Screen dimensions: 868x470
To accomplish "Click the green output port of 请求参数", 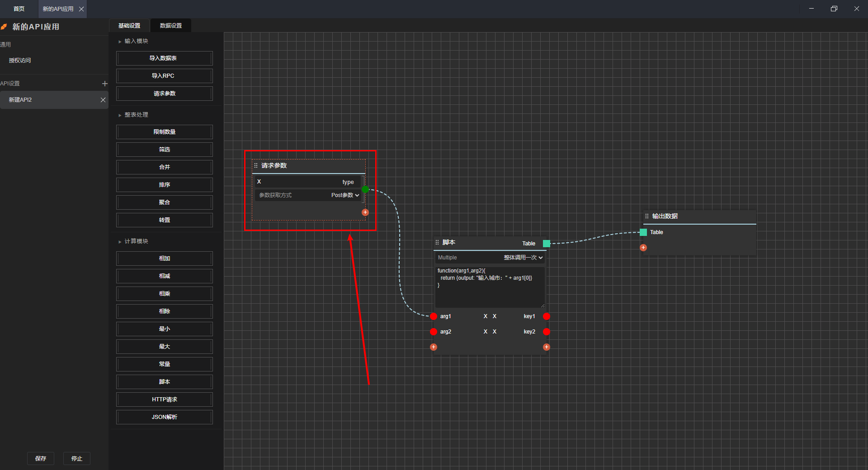I will (365, 189).
